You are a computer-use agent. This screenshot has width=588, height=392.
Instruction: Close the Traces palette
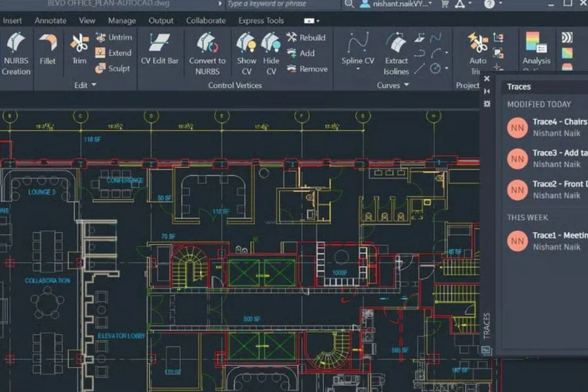pos(487,78)
